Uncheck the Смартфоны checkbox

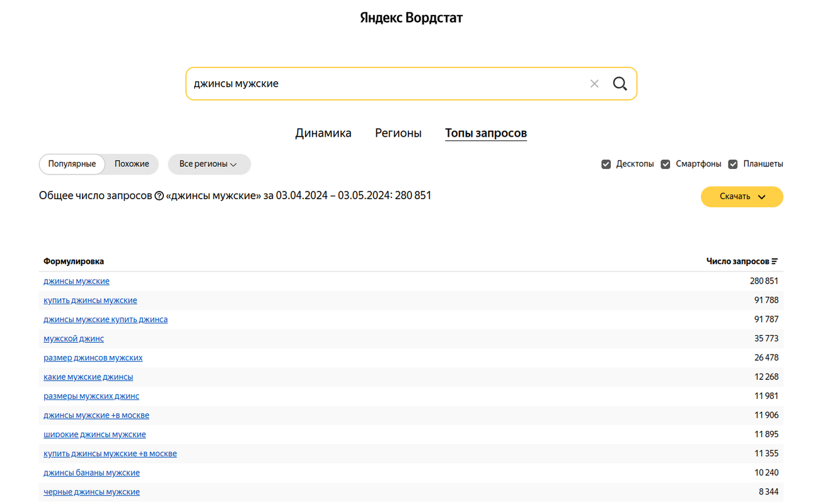click(665, 164)
